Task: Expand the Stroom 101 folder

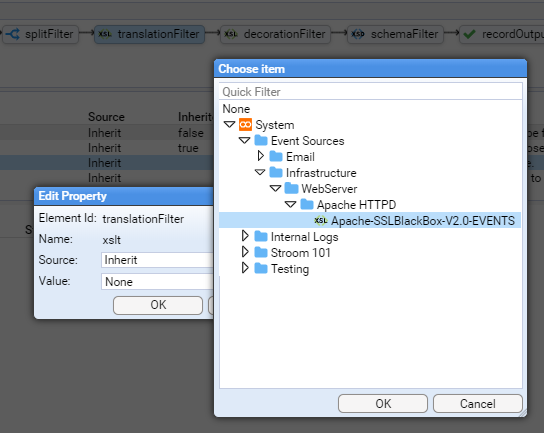Action: [x=245, y=252]
